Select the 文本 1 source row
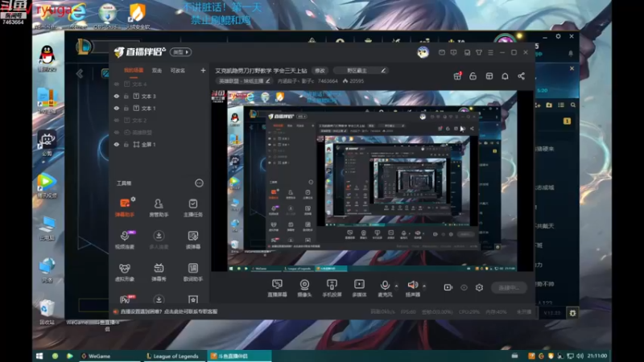This screenshot has height=362, width=644. (x=159, y=108)
